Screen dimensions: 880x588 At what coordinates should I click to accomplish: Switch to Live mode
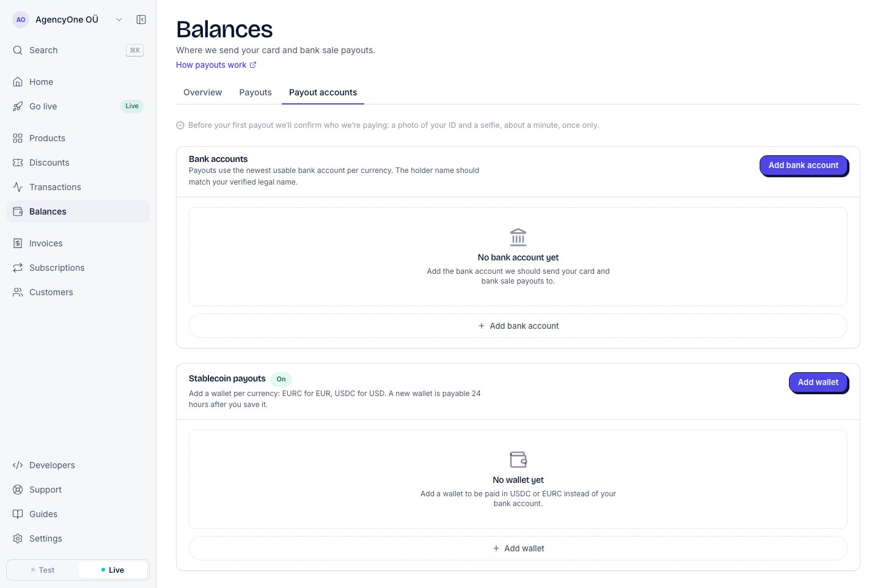[113, 570]
